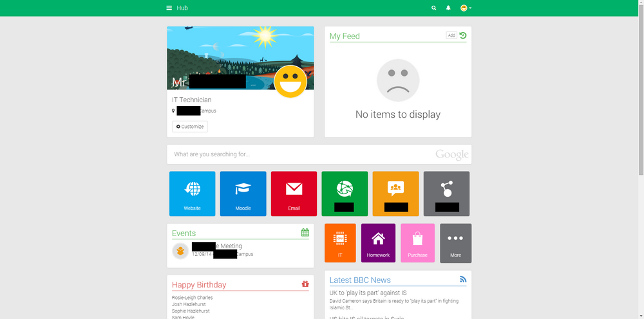Click the Latest BBC News RSS icon
Image resolution: width=644 pixels, height=319 pixels.
(463, 279)
